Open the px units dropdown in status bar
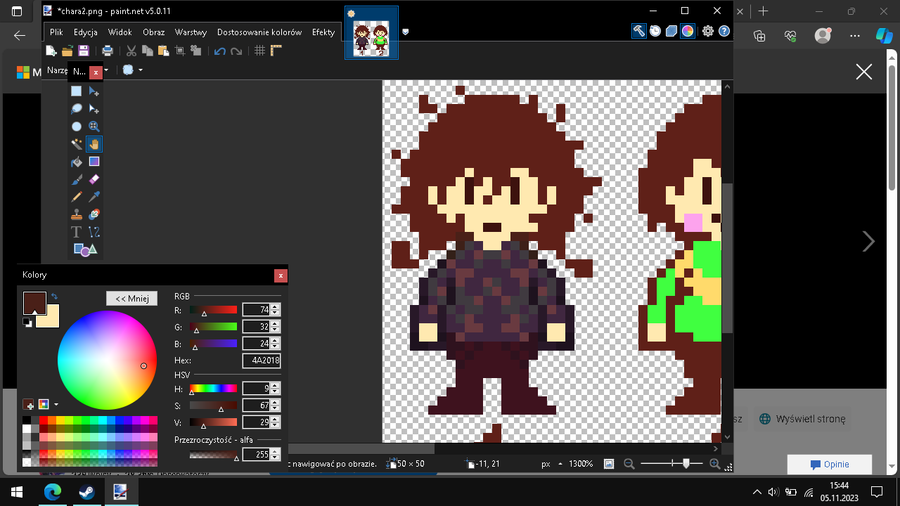900x506 pixels. (560, 464)
